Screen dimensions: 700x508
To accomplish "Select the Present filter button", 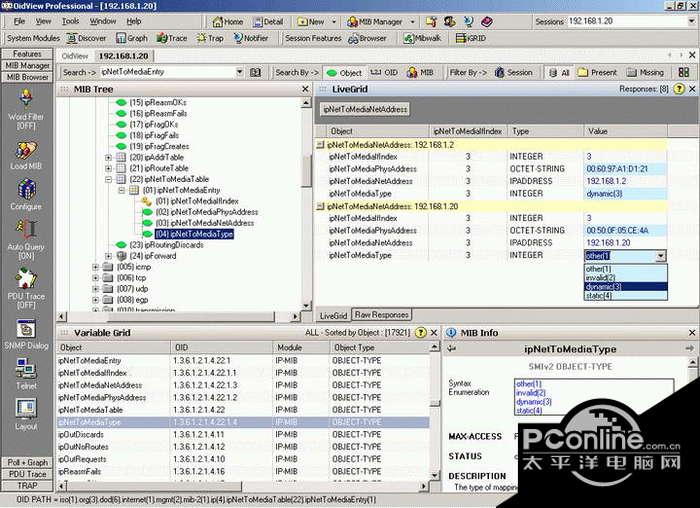I will (x=597, y=72).
